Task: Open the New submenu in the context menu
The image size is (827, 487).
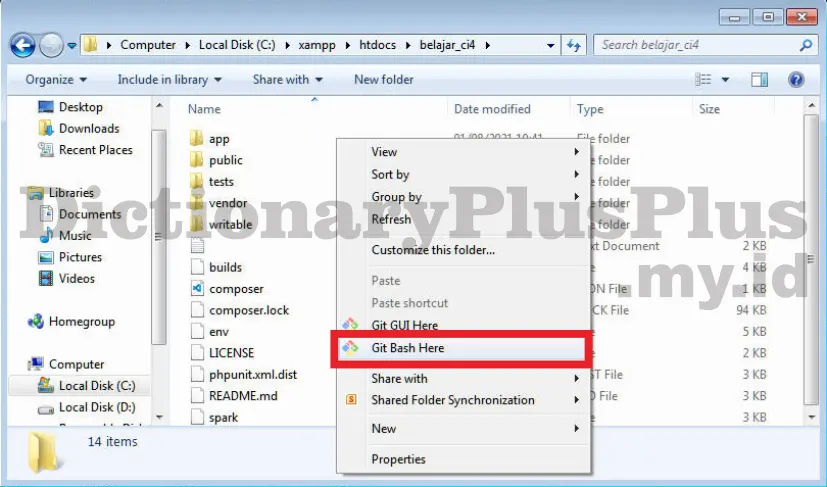Action: 463,429
